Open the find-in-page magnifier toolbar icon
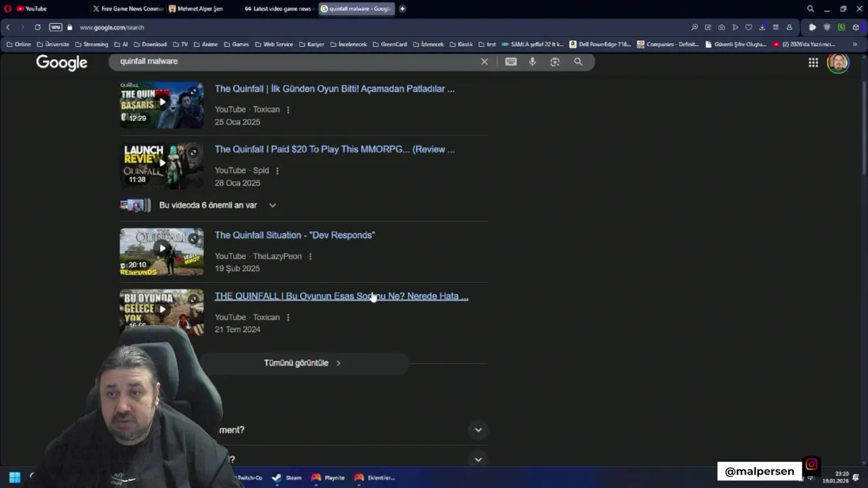Screen dimensions: 868x488 [x=694, y=27]
